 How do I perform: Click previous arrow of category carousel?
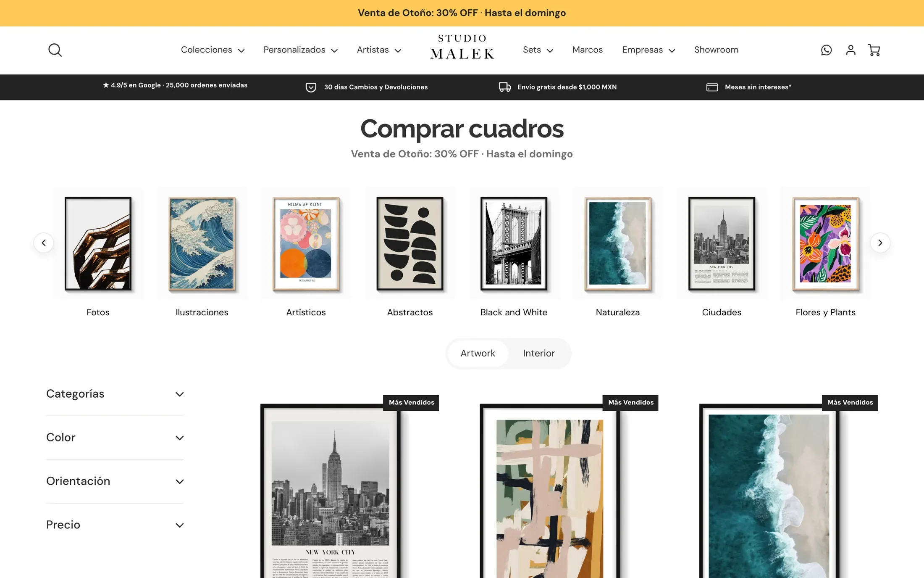[x=44, y=243]
